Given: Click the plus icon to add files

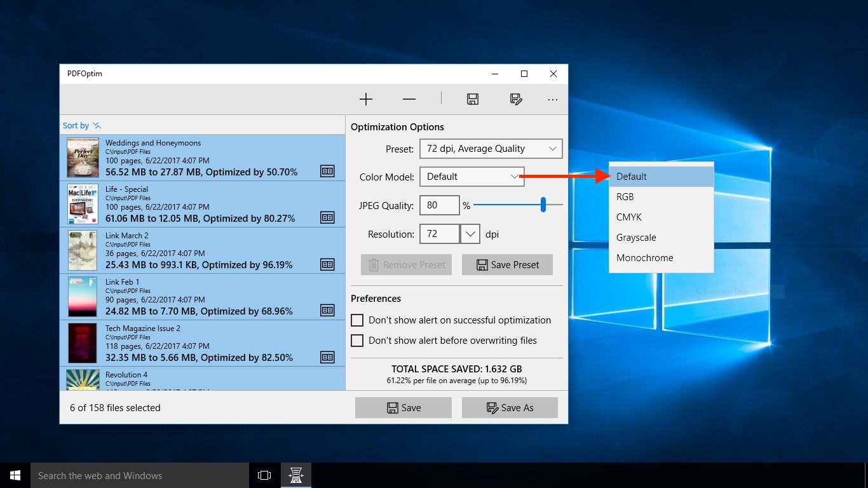Looking at the screenshot, I should pyautogui.click(x=366, y=99).
